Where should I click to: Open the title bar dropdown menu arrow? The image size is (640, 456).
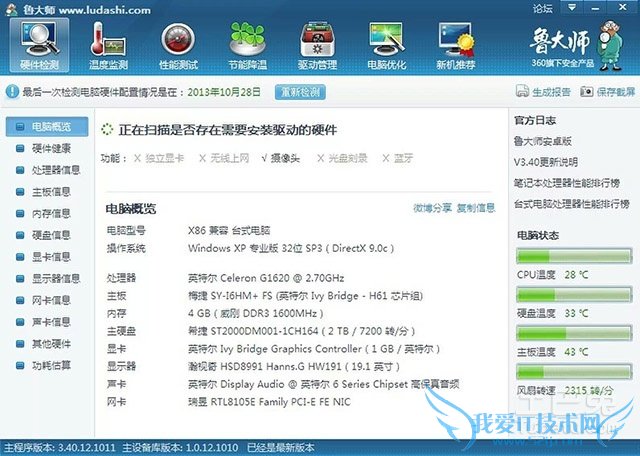[572, 7]
